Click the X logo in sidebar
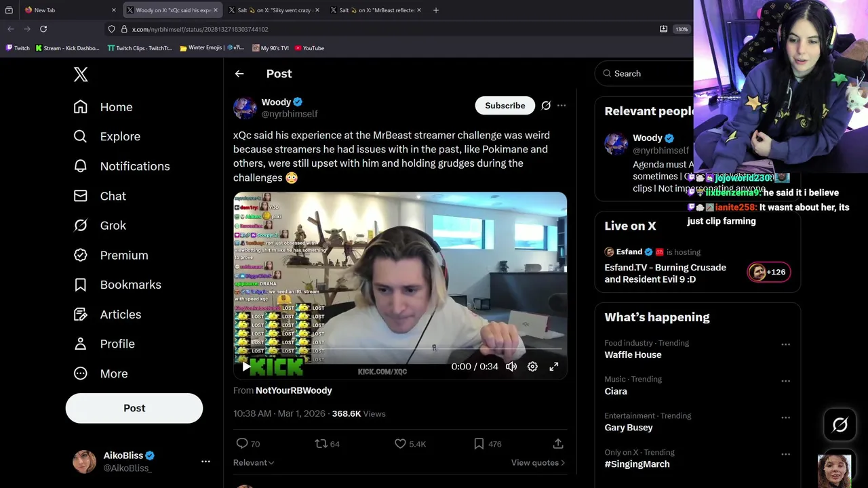Viewport: 868px width, 488px height. [81, 75]
